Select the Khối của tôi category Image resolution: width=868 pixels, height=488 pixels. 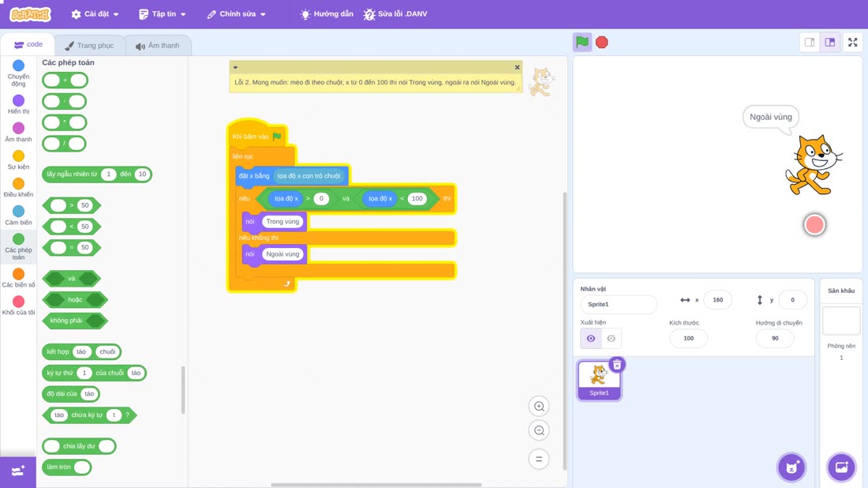[x=18, y=306]
